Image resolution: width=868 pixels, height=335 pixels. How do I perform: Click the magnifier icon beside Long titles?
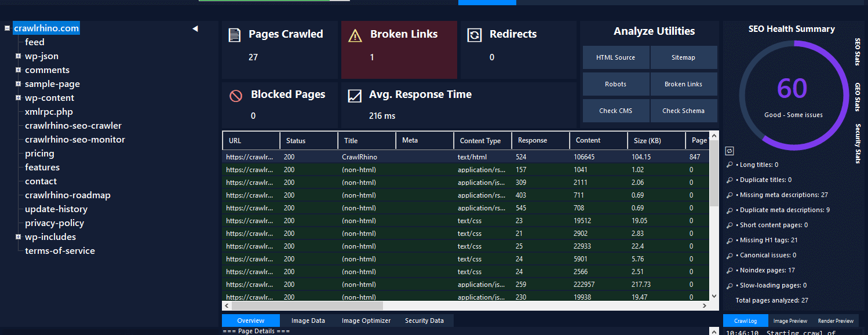click(x=730, y=165)
